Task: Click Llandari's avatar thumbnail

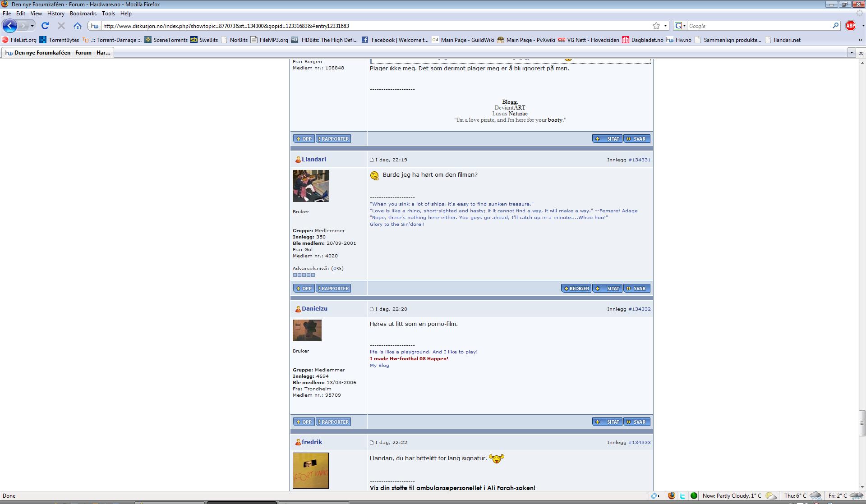Action: (x=310, y=186)
